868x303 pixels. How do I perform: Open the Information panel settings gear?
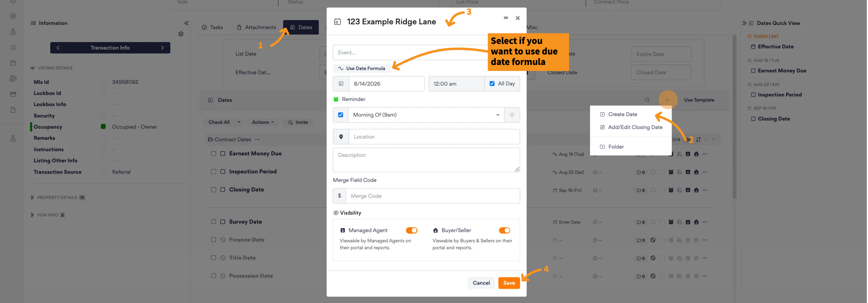181,34
